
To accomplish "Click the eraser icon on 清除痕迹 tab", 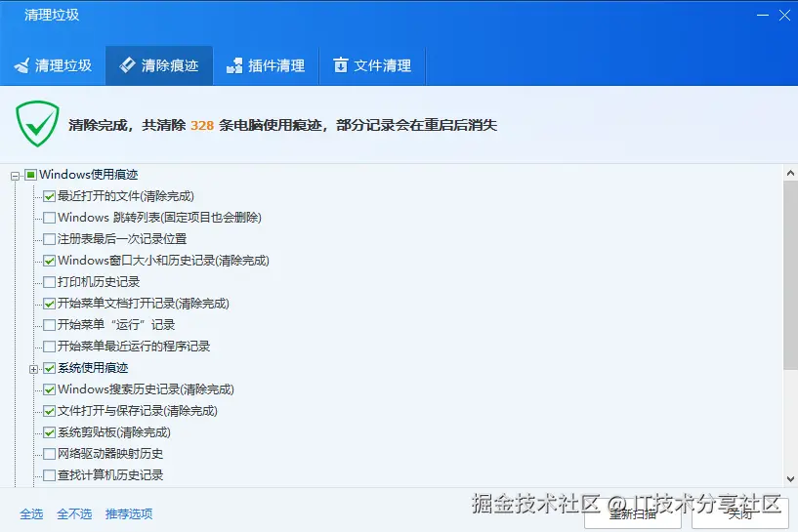I will (x=127, y=65).
